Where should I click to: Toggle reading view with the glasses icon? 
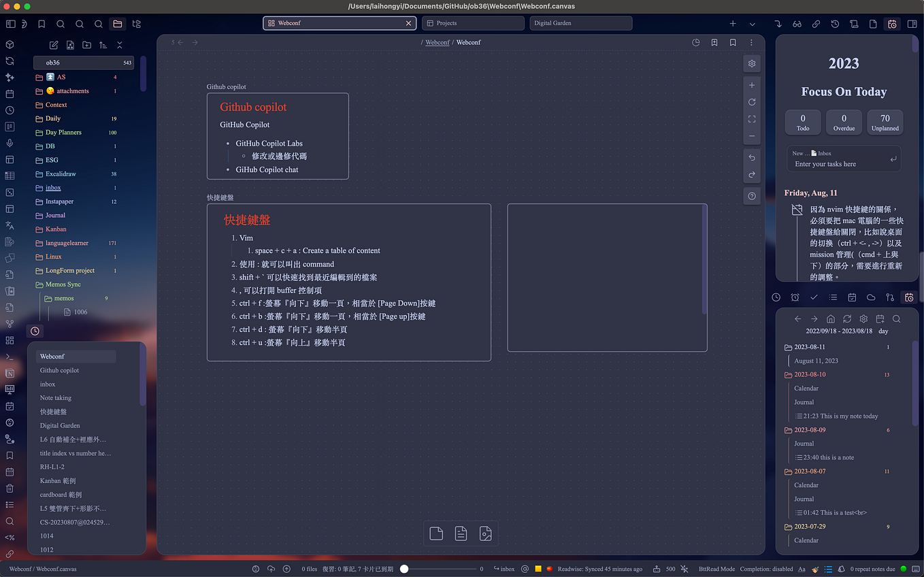797,24
